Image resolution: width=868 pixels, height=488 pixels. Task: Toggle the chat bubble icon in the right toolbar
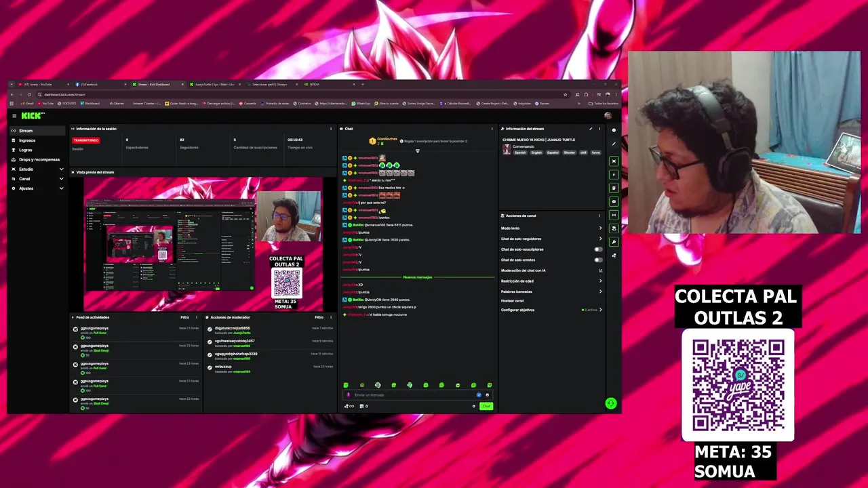tap(614, 201)
